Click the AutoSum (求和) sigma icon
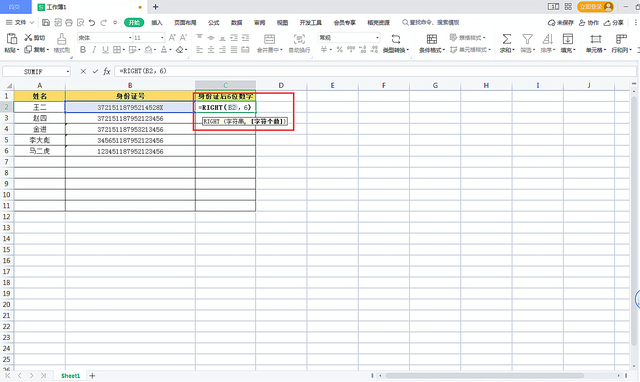The height and width of the screenshot is (382, 640). (x=507, y=39)
